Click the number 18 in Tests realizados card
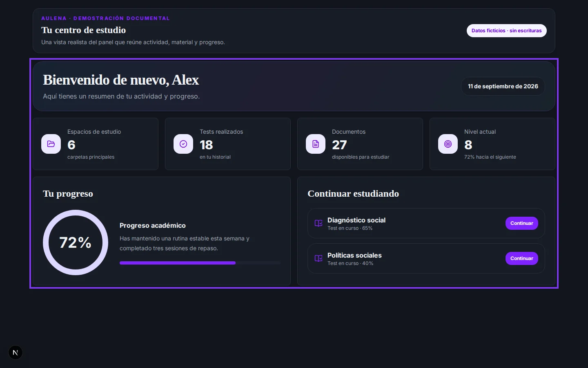This screenshot has width=588, height=368. (206, 145)
